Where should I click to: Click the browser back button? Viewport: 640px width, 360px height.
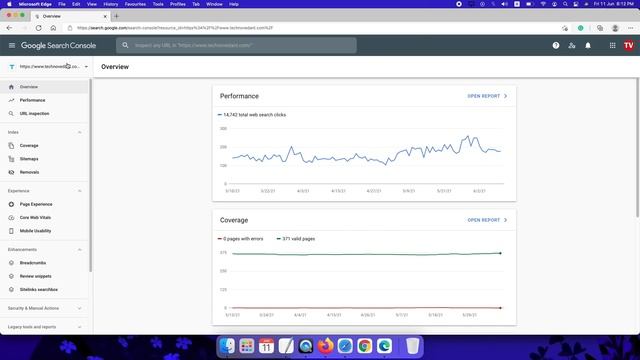coord(9,28)
